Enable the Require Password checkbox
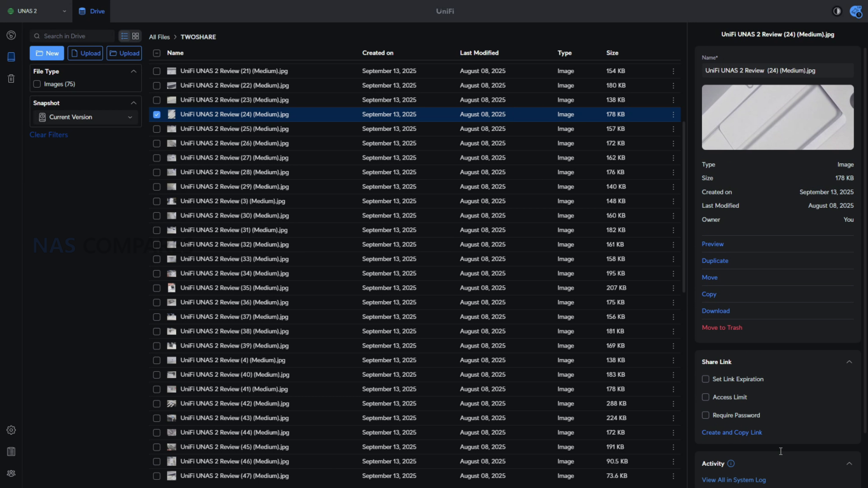Screen dimensions: 868x488 [x=705, y=415]
